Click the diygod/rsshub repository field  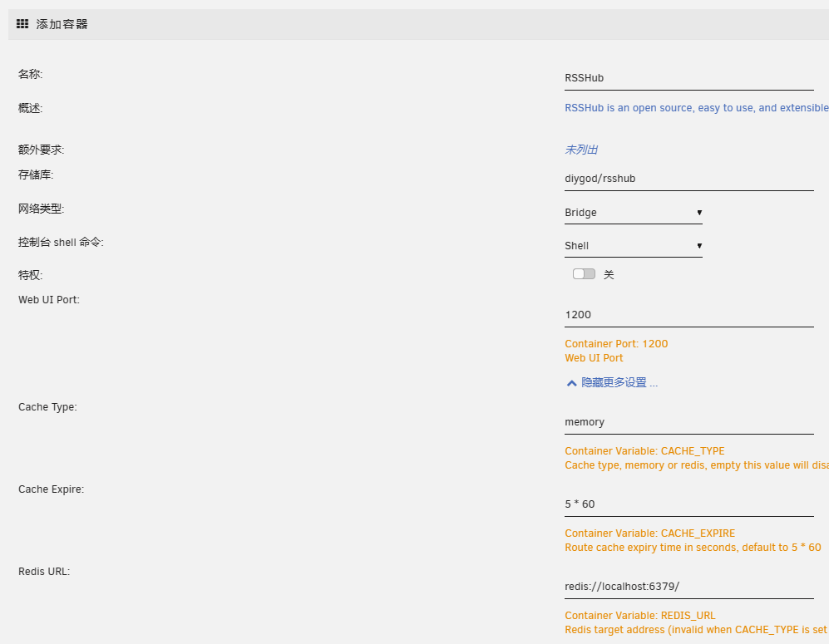coord(688,179)
